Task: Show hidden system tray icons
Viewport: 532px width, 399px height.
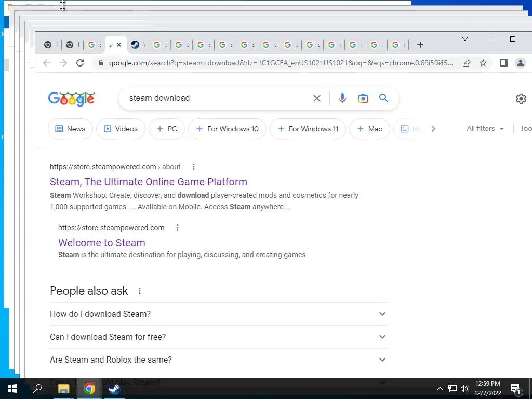Action: pos(440,389)
